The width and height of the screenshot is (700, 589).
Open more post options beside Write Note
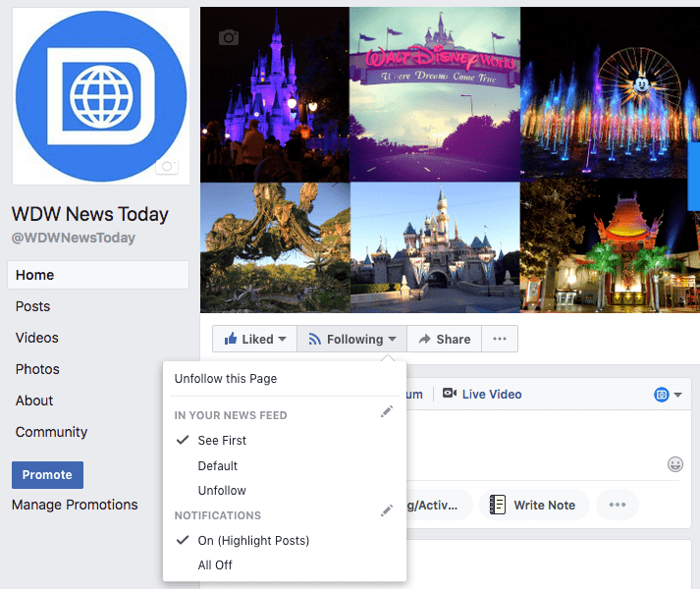[618, 505]
